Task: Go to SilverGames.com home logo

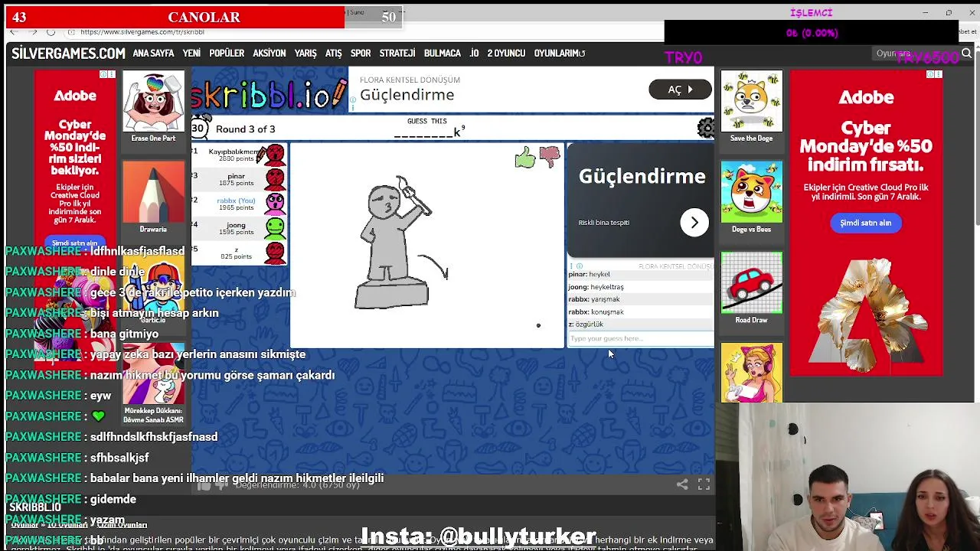Action: [68, 53]
